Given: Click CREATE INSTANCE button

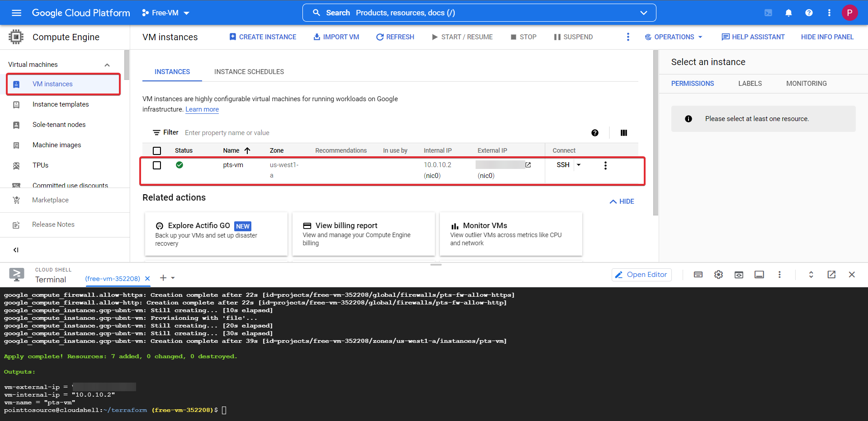Looking at the screenshot, I should click(263, 37).
